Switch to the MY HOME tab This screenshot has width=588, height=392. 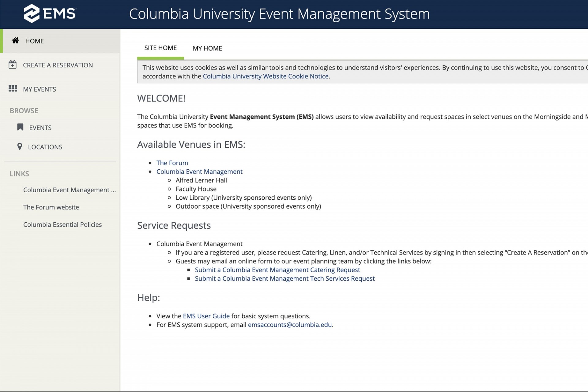pyautogui.click(x=207, y=48)
